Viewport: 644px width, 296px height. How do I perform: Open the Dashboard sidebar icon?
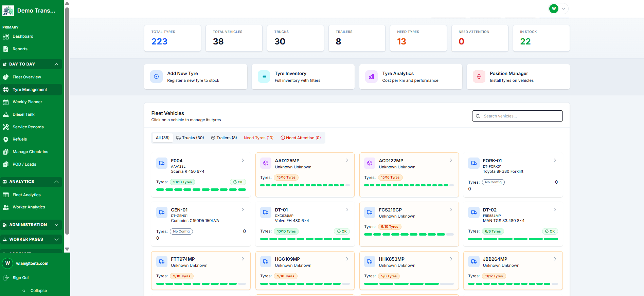[6, 36]
